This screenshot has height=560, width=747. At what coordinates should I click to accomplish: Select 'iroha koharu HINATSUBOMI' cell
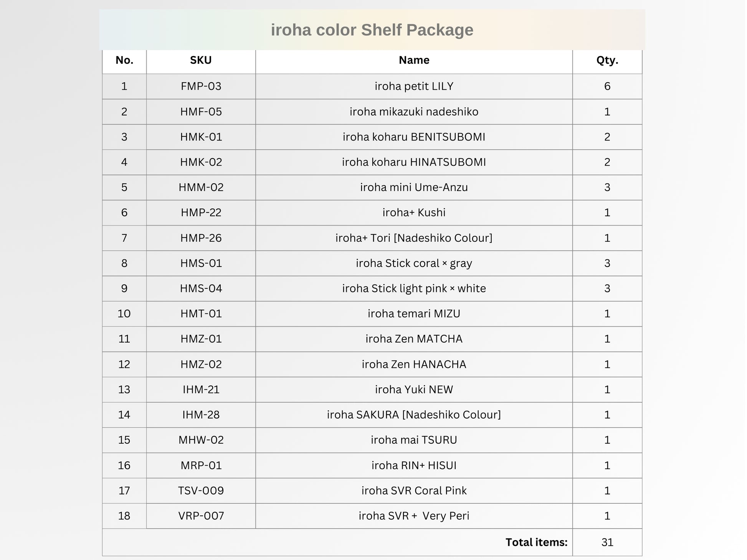click(414, 162)
